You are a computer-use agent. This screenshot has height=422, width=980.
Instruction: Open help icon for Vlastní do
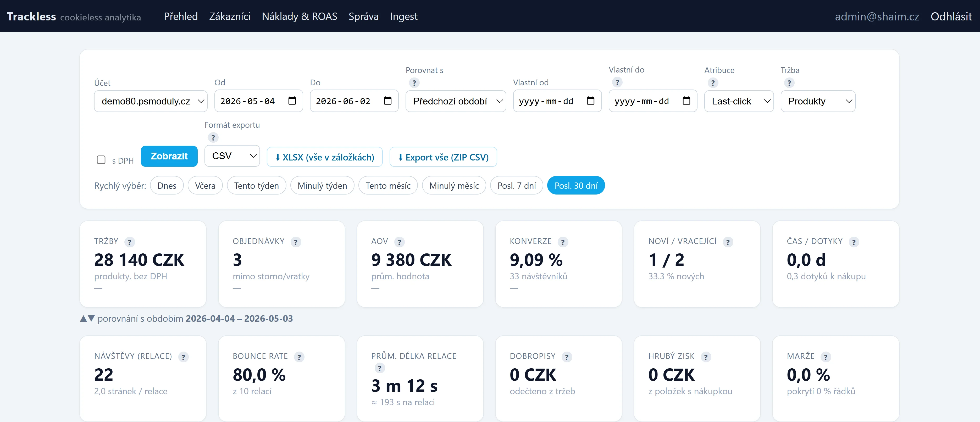617,82
